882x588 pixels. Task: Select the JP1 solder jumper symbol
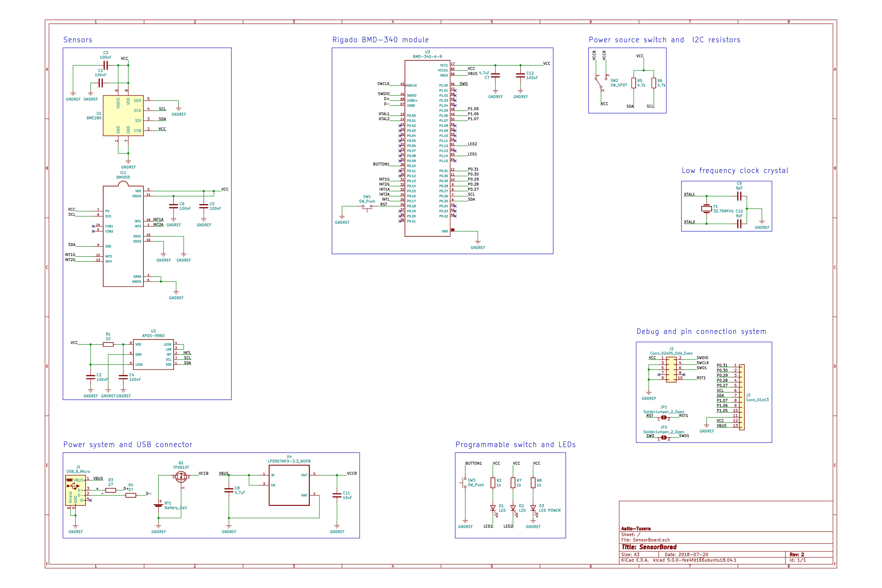(x=664, y=417)
